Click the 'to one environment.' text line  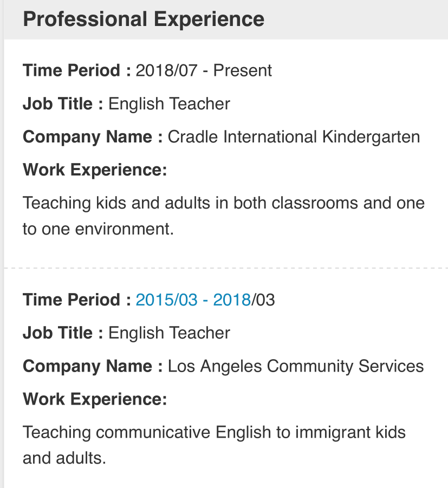coord(98,229)
